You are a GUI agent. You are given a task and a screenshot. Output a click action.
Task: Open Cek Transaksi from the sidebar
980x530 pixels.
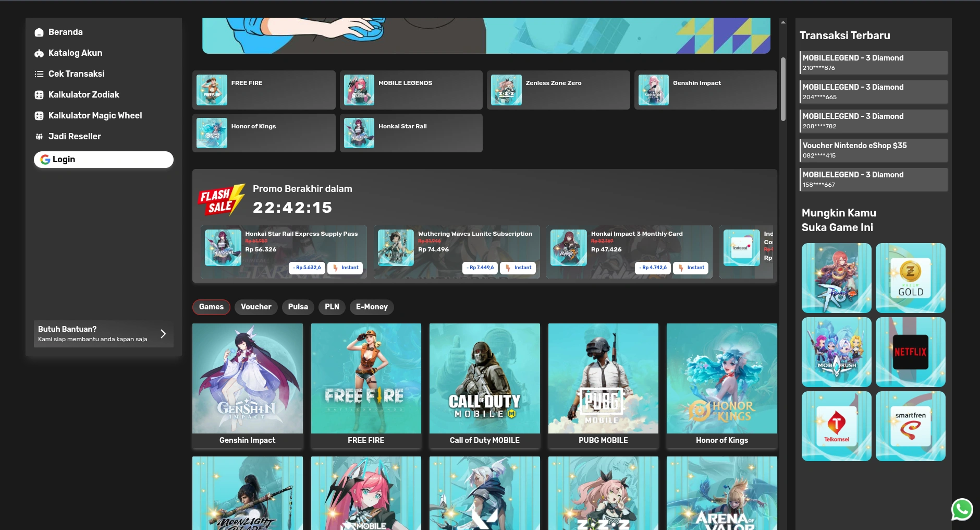76,74
